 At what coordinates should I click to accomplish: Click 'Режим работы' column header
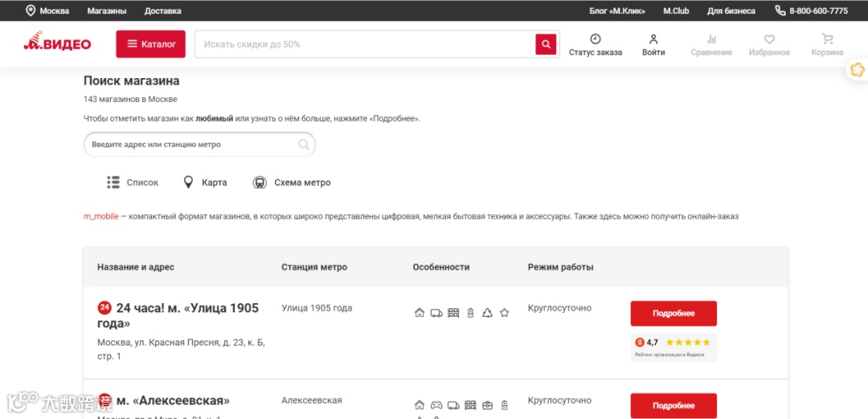560,267
